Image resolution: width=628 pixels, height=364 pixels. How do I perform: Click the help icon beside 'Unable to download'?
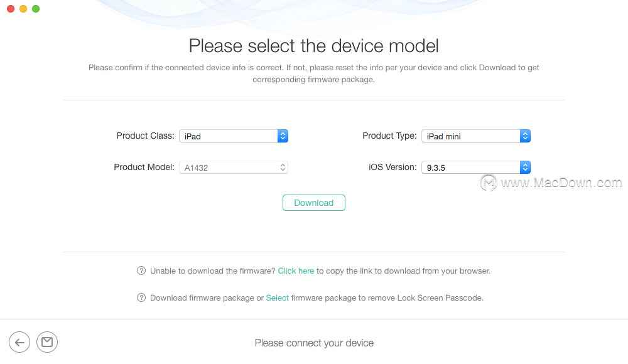[x=141, y=270]
